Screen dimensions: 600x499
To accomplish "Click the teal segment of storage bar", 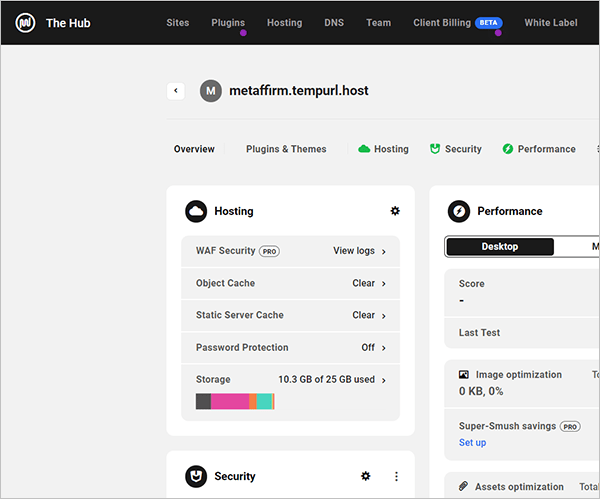I will point(264,401).
